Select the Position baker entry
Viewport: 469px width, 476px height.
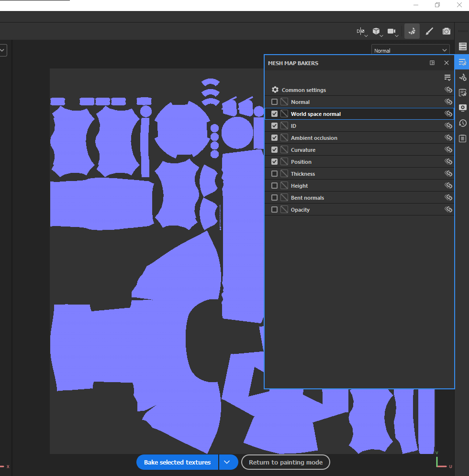[359, 162]
